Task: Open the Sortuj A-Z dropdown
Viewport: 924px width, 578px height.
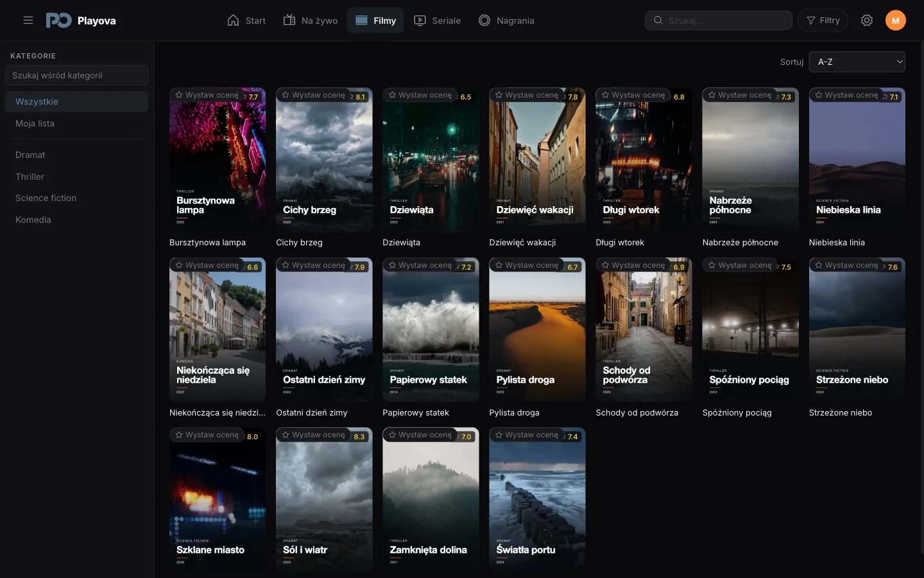Action: [857, 62]
